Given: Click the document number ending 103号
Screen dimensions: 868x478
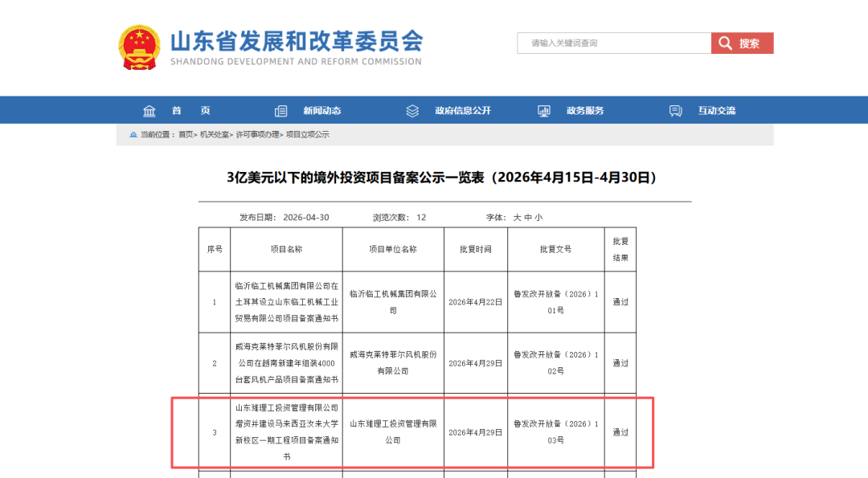Looking at the screenshot, I should pos(556,432).
